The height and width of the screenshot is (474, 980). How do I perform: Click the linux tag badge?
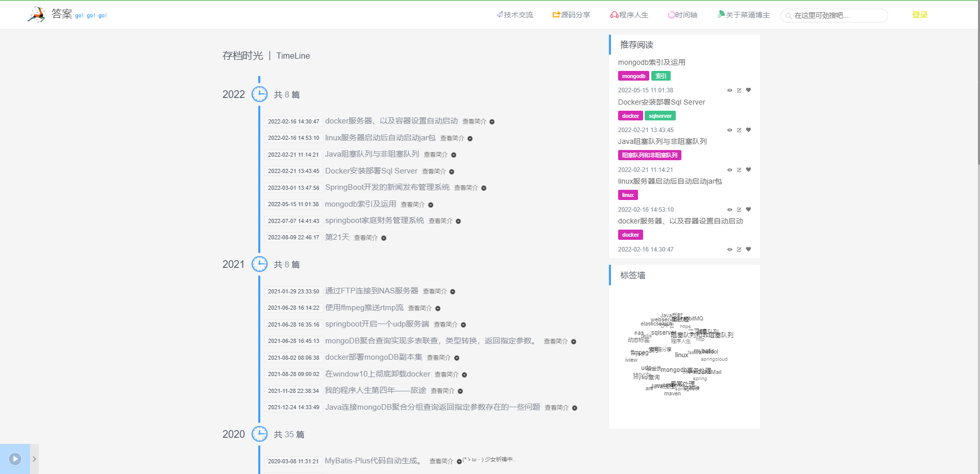tap(628, 195)
